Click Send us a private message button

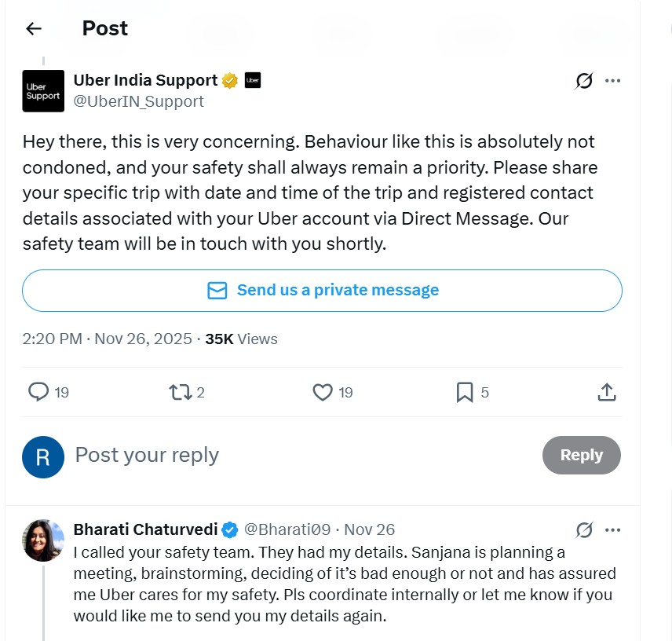(x=322, y=291)
